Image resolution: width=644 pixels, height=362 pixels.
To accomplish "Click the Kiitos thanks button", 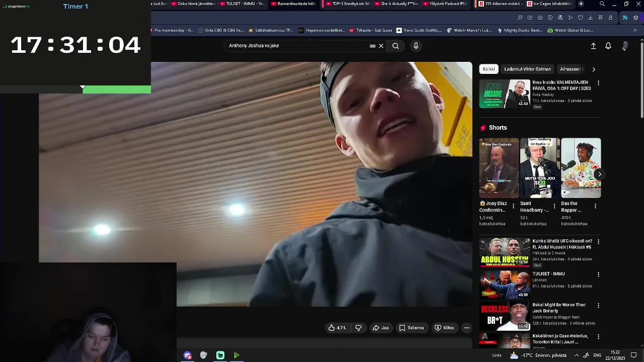I will [x=444, y=328].
